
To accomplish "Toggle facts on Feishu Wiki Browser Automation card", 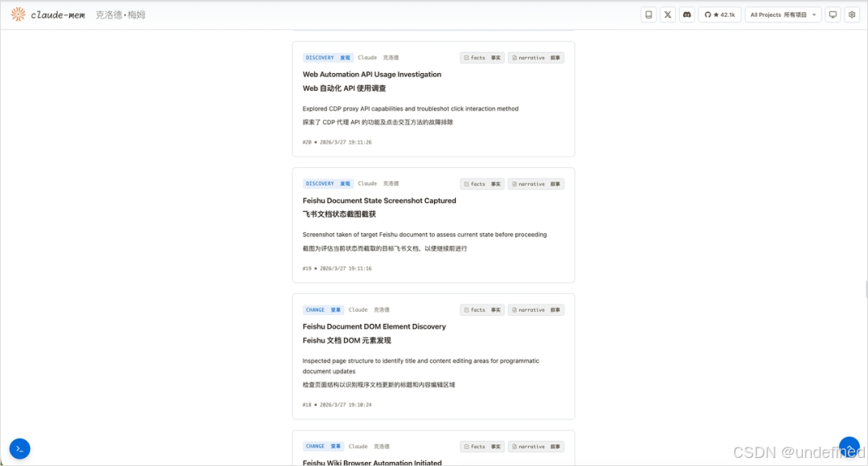I will click(x=482, y=447).
